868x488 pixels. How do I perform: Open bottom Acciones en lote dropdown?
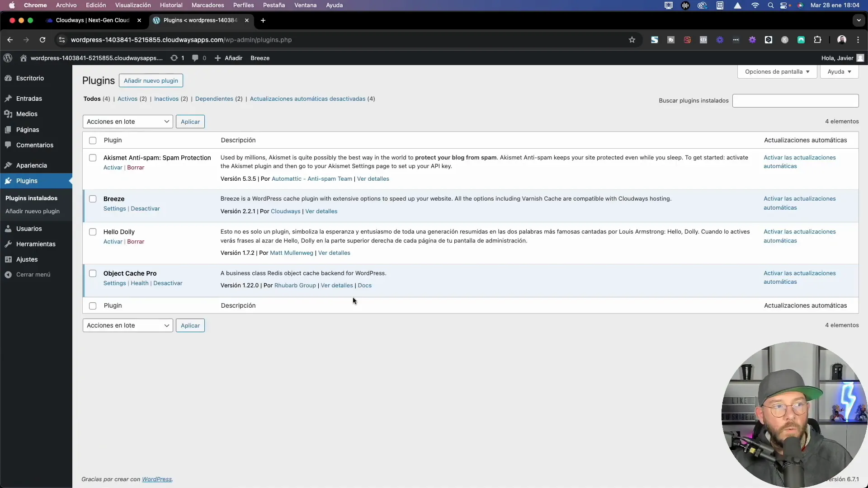[128, 325]
